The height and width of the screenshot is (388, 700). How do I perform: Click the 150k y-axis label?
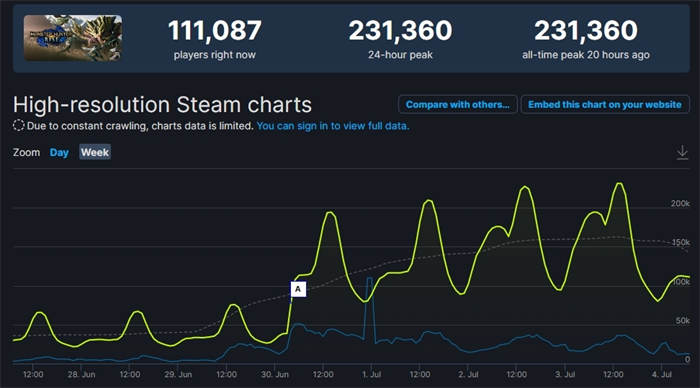coord(680,242)
